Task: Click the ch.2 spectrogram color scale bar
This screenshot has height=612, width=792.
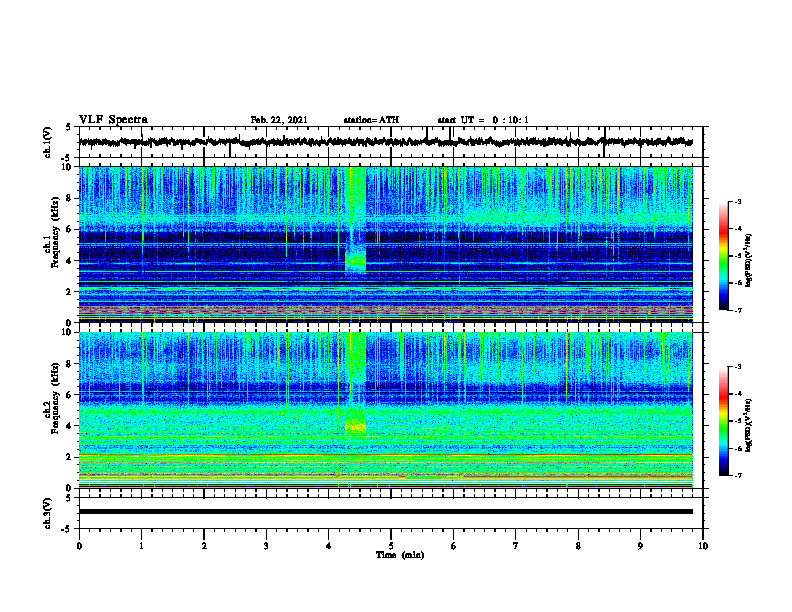Action: click(x=724, y=421)
